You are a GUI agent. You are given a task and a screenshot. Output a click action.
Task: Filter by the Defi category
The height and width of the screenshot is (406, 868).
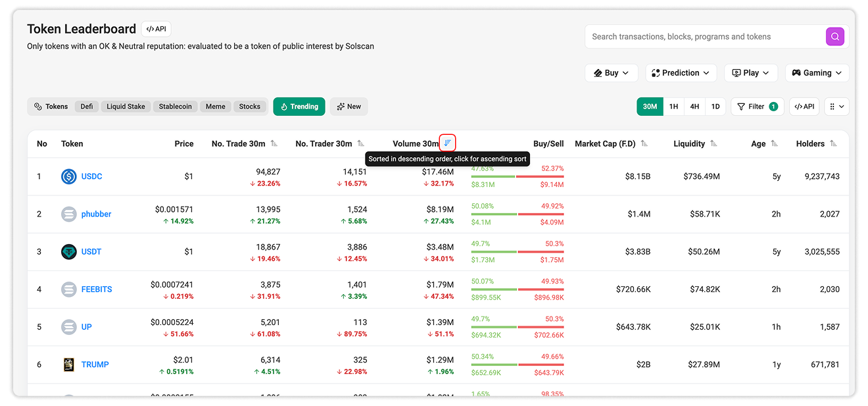[87, 107]
